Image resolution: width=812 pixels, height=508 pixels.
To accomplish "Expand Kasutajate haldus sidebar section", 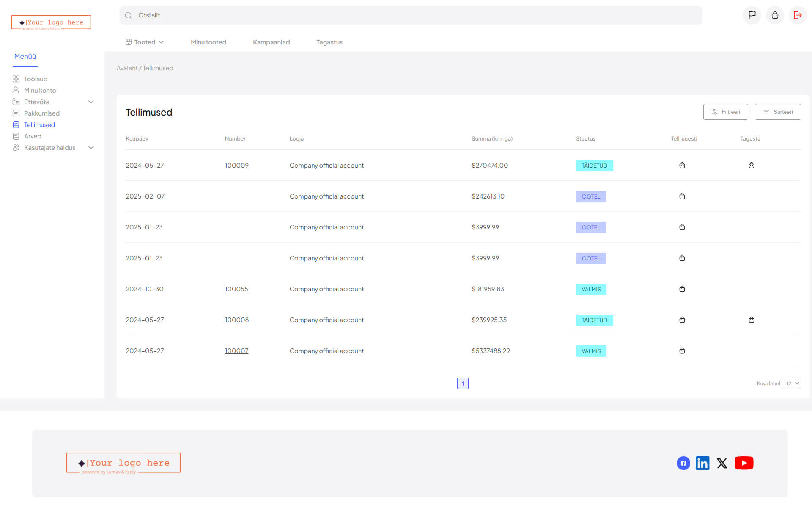I will tap(91, 148).
